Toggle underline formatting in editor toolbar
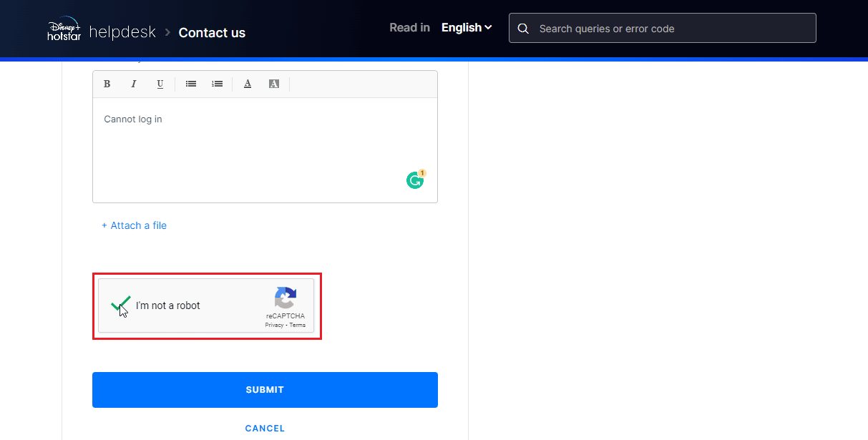 (160, 84)
